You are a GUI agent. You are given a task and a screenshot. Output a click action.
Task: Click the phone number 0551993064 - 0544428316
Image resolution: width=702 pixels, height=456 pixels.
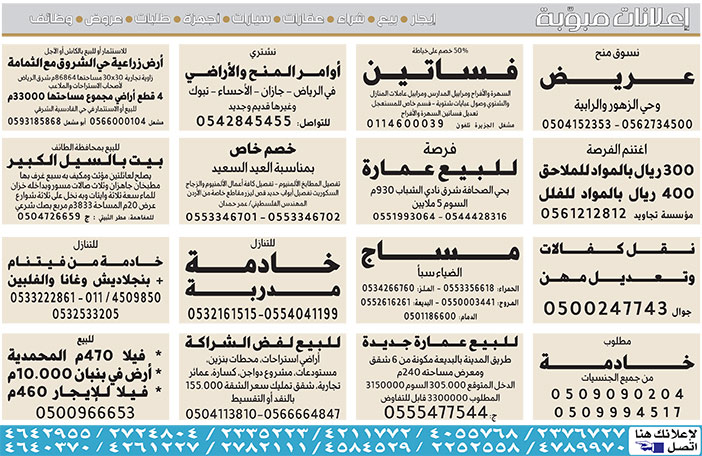click(440, 217)
